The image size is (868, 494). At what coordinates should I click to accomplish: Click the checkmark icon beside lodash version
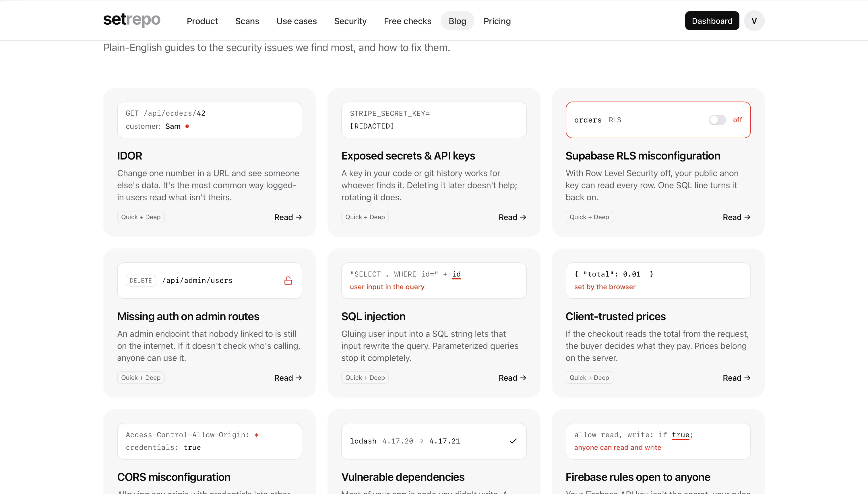click(x=513, y=441)
